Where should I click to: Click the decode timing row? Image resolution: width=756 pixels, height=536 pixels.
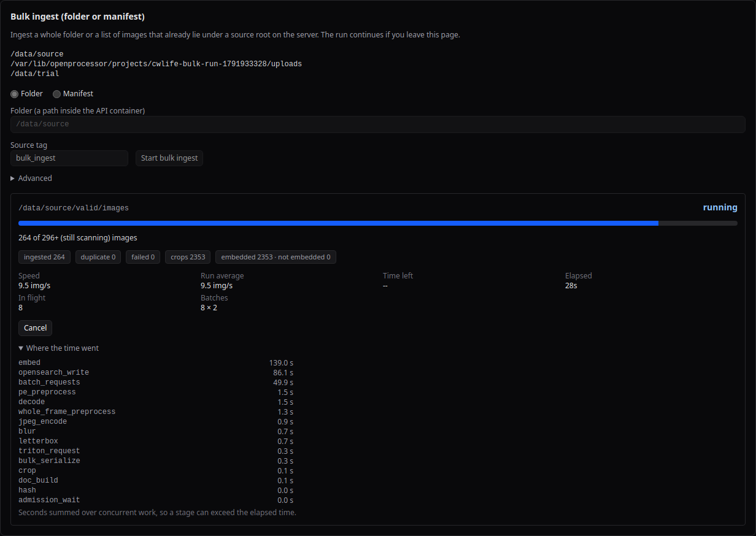click(x=156, y=402)
